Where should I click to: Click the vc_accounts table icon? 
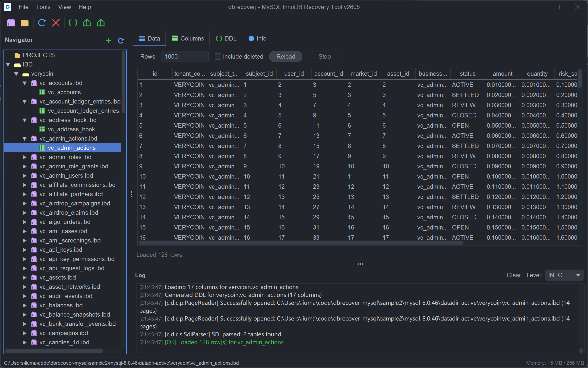42,92
